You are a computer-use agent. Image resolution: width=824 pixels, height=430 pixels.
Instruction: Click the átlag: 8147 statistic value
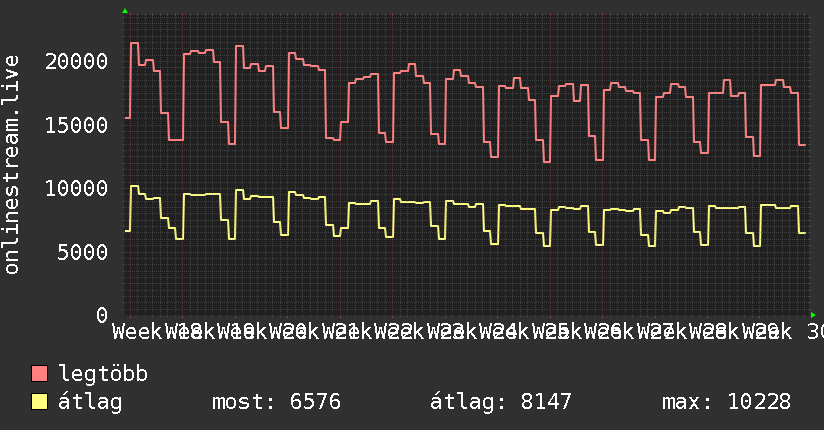[x=500, y=402]
